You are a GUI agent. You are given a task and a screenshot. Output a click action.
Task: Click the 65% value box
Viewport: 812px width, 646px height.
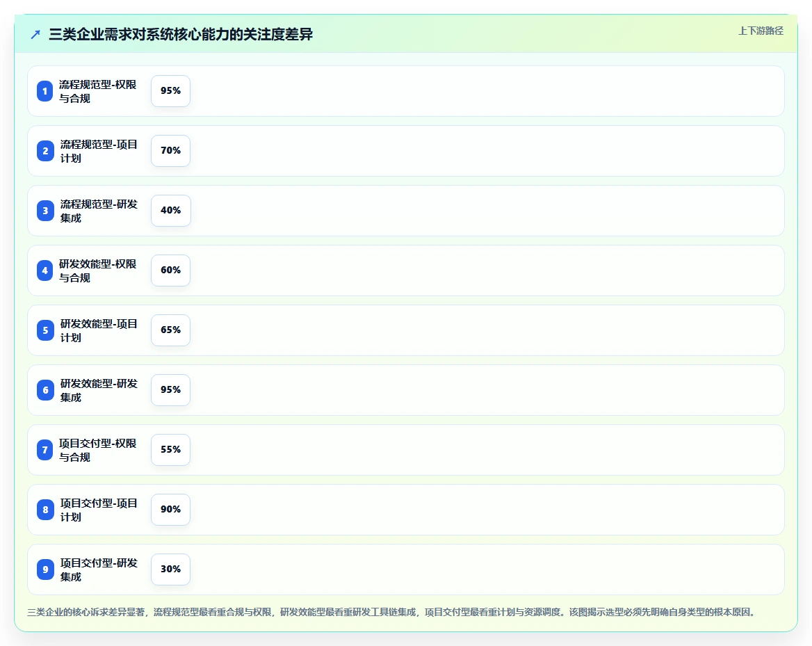point(170,330)
